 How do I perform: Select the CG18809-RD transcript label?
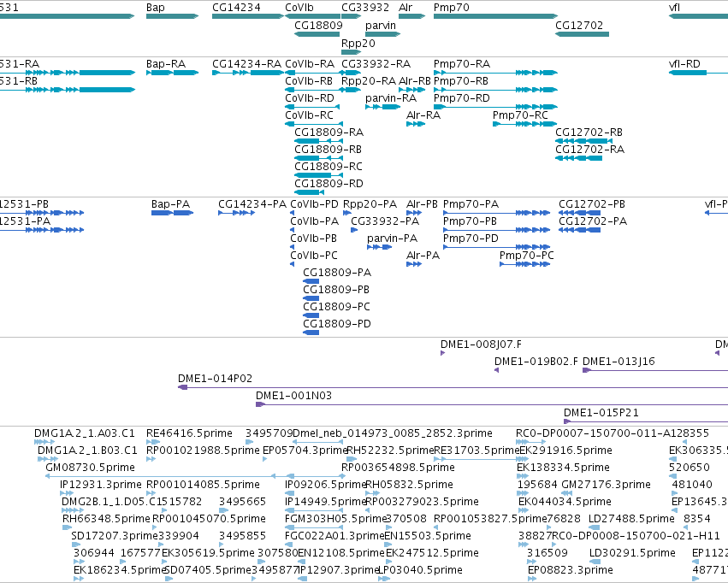click(328, 184)
